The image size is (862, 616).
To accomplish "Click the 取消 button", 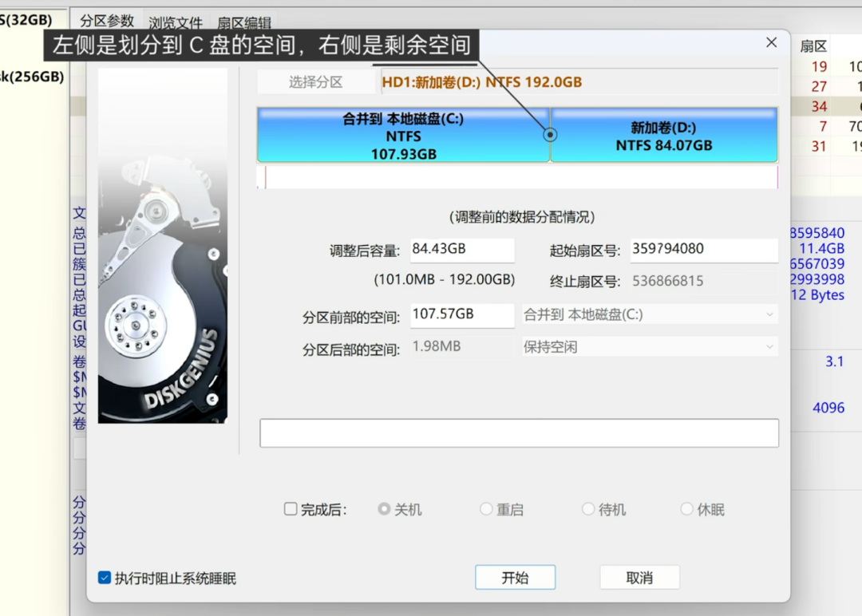I will (x=639, y=578).
